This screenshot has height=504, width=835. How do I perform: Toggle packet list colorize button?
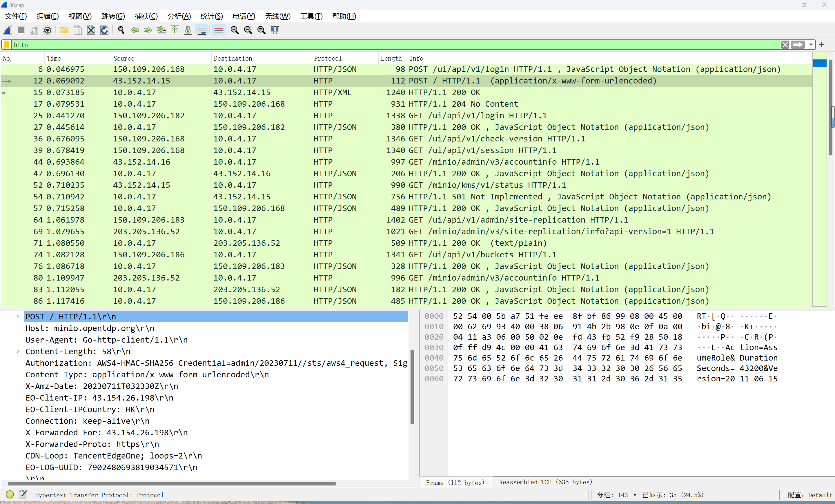(219, 30)
